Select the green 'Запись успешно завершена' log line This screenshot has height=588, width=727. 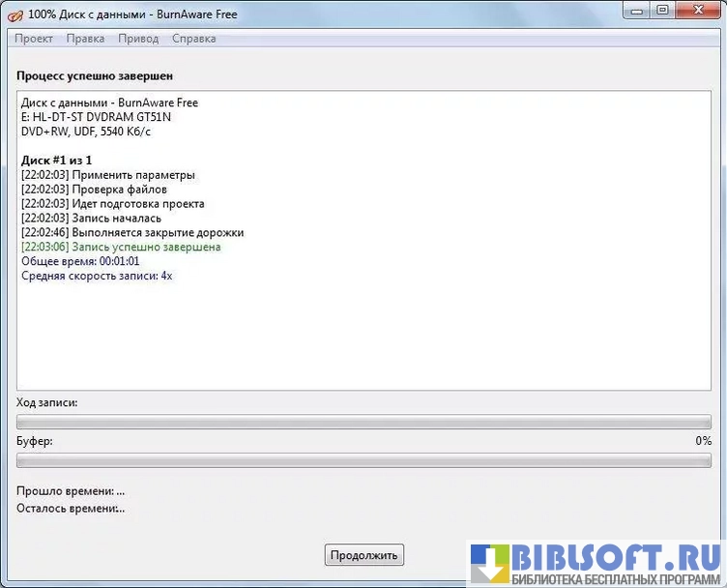121,248
